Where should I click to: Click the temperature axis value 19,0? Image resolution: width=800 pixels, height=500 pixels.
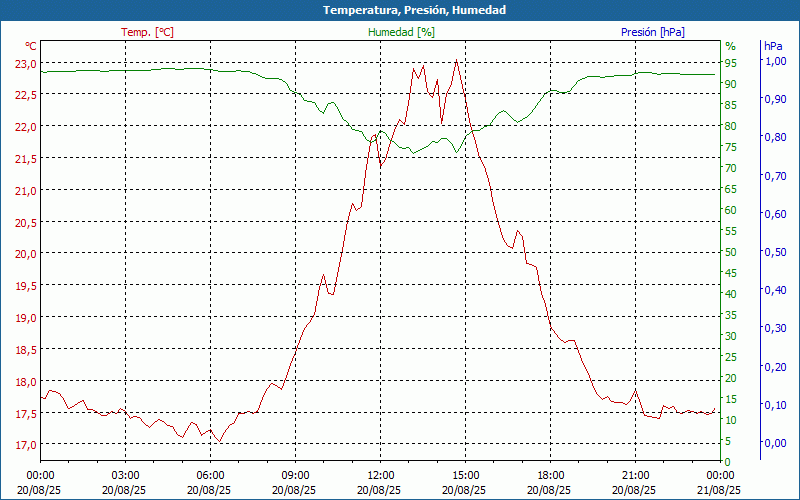tap(27, 317)
